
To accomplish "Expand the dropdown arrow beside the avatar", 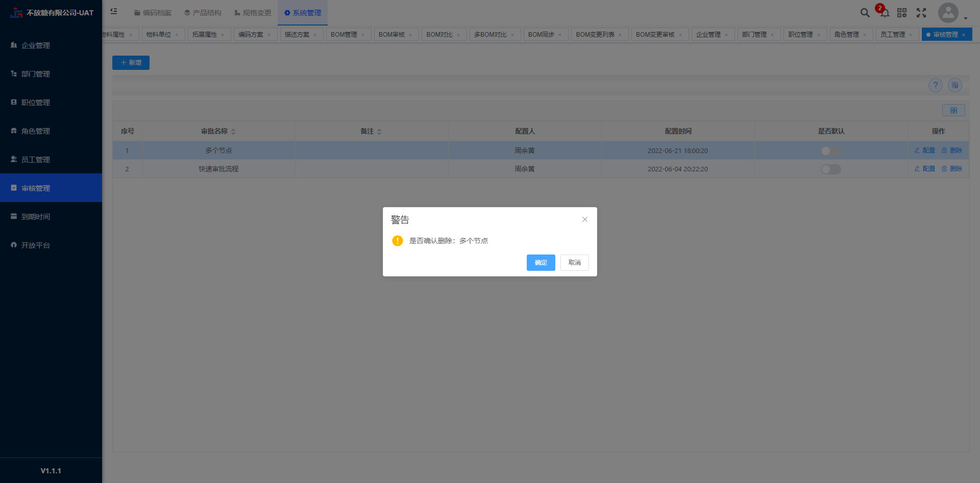I will pos(965,18).
